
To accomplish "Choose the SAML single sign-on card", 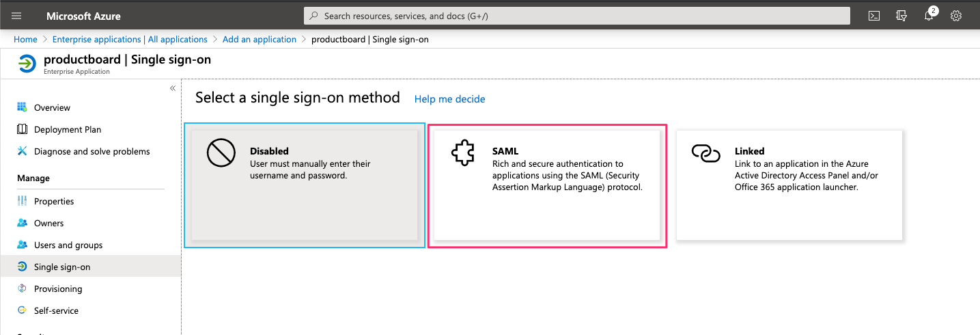I will 547,185.
